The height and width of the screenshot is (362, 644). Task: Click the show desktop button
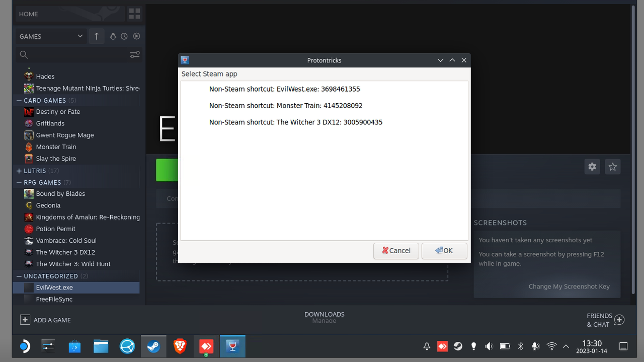(x=623, y=346)
